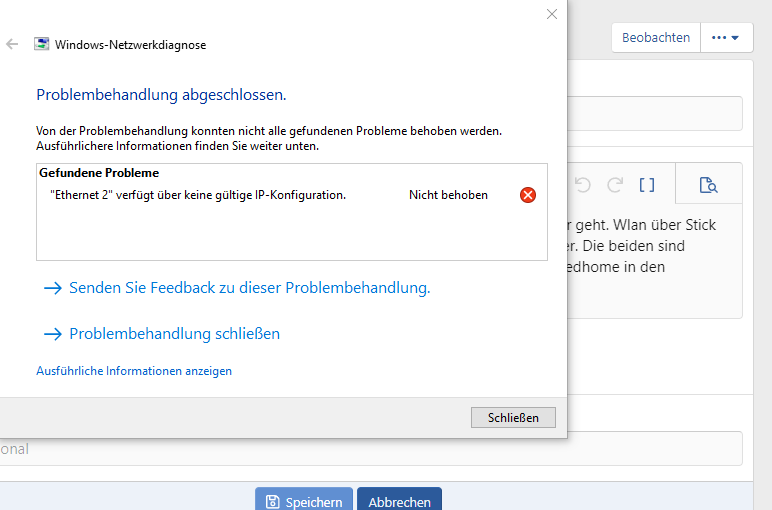Open the preview document-search icon
Screen dimensions: 772x510
pos(708,185)
